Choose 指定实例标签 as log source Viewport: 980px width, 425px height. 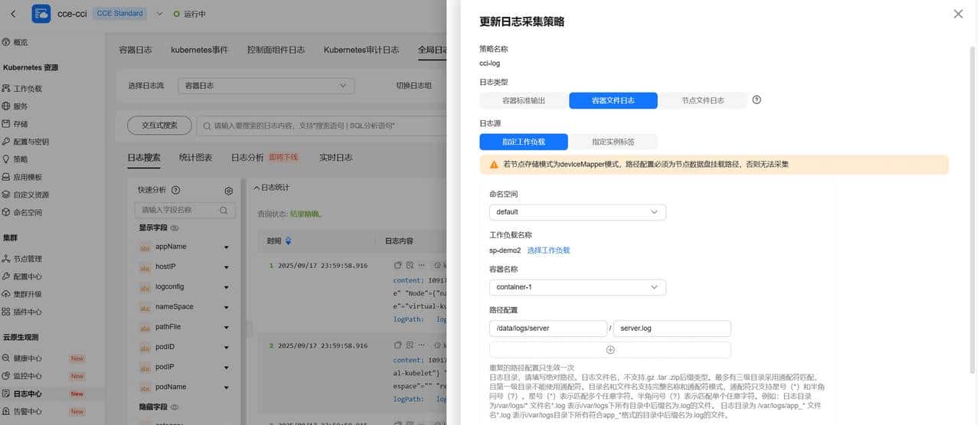coord(612,142)
